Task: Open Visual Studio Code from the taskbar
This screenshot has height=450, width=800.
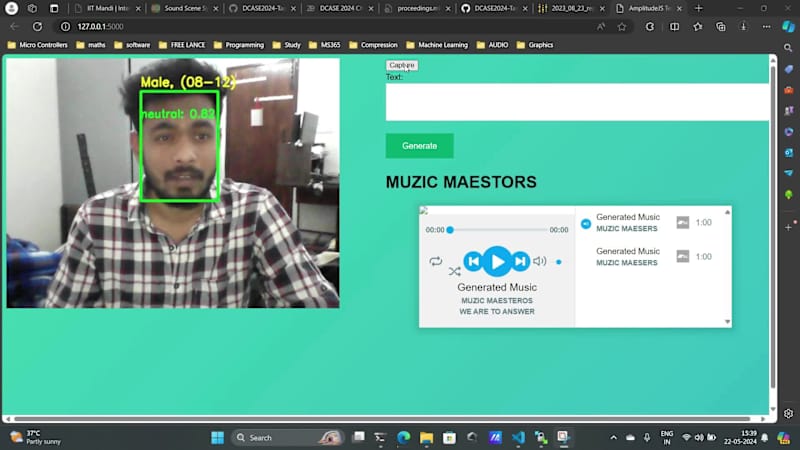Action: 518,438
